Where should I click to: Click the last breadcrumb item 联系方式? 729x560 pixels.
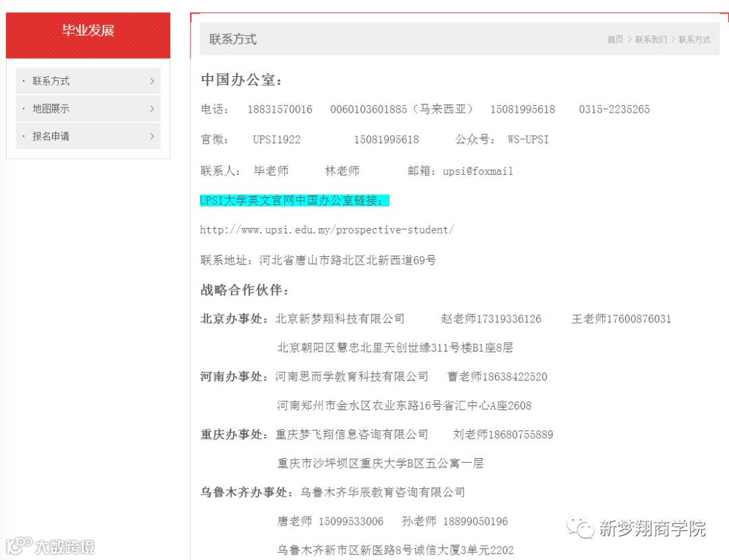[x=694, y=40]
